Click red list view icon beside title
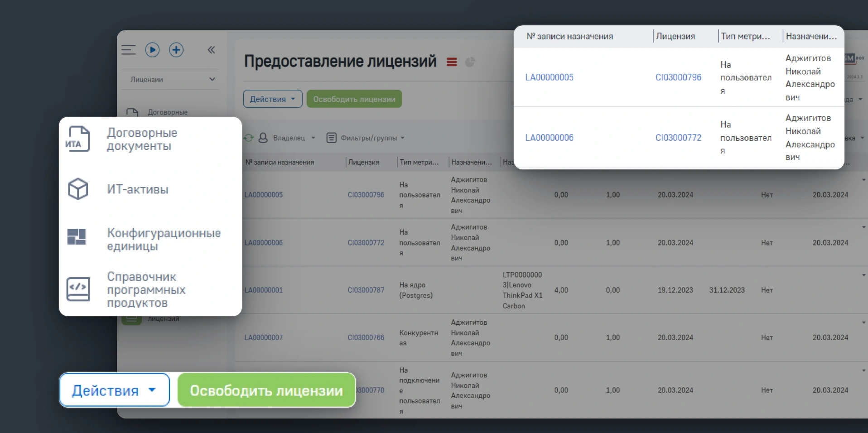 [452, 62]
